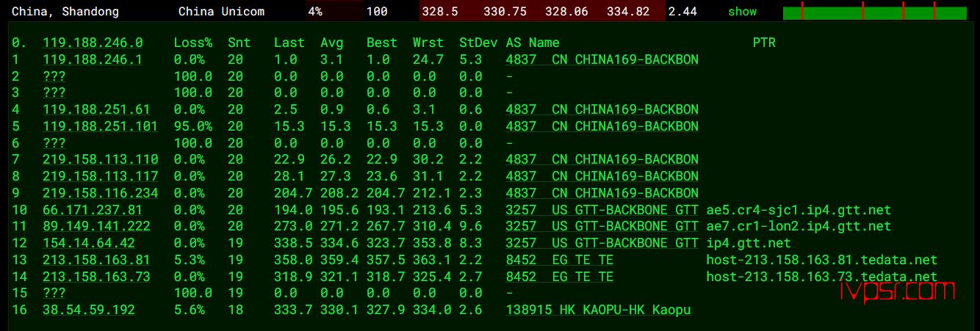
Task: Open AS 8452 EG TE link on hop 13
Action: click(559, 260)
